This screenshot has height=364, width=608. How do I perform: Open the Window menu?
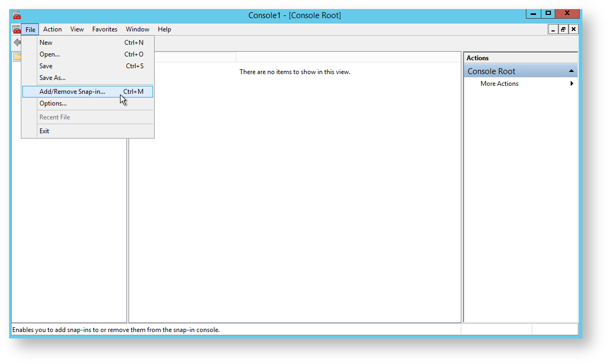click(137, 29)
